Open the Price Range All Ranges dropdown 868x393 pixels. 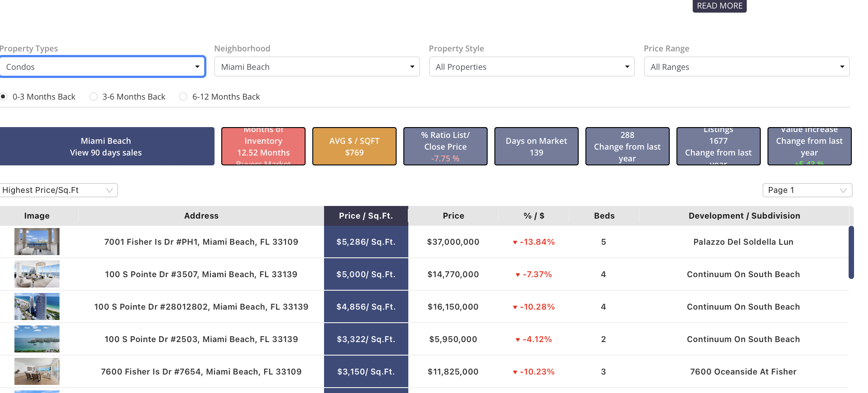pos(747,67)
